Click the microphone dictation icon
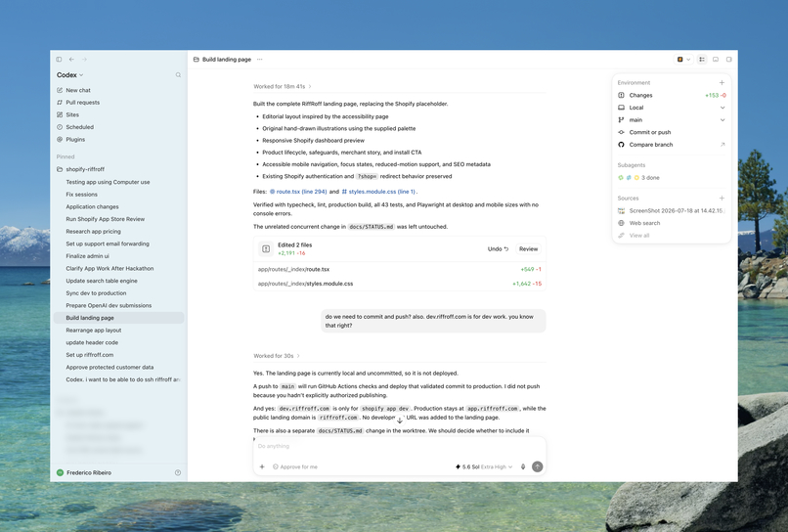 coord(523,466)
